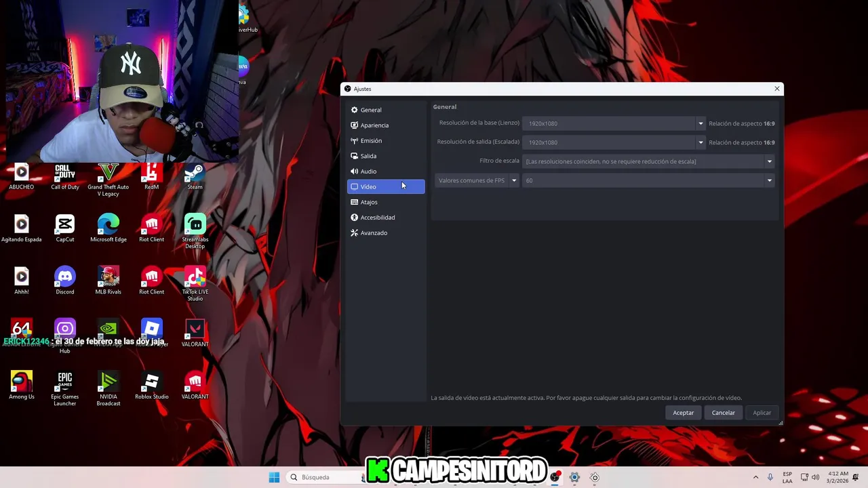
Task: Open the Resolución de la base (Lienzo) dropdown
Action: (x=614, y=123)
